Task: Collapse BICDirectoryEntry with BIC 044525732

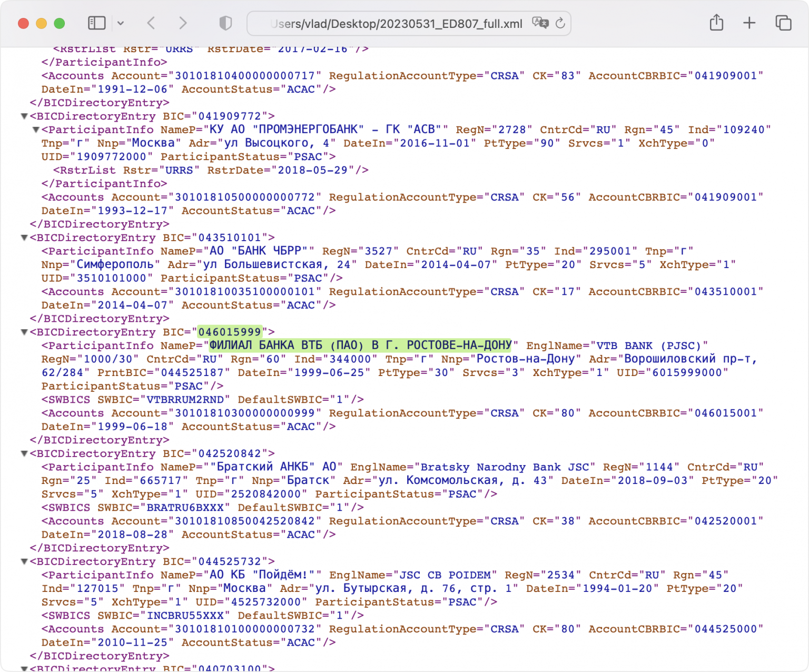Action: click(24, 561)
